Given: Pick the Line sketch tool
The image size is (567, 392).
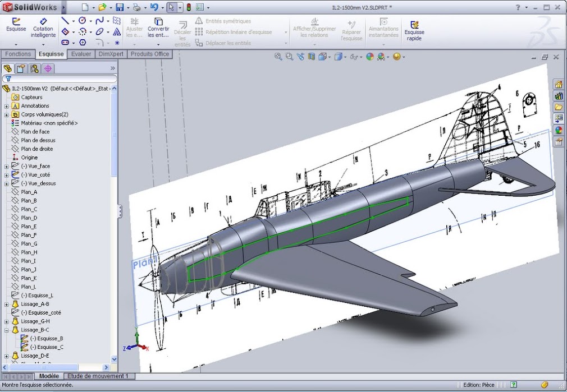Looking at the screenshot, I should 65,21.
